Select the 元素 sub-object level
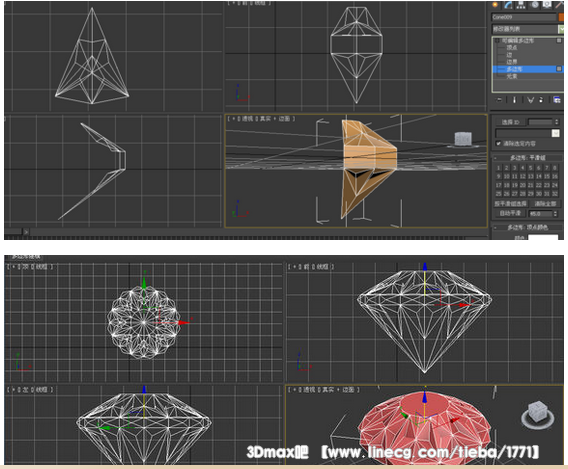 pos(512,76)
